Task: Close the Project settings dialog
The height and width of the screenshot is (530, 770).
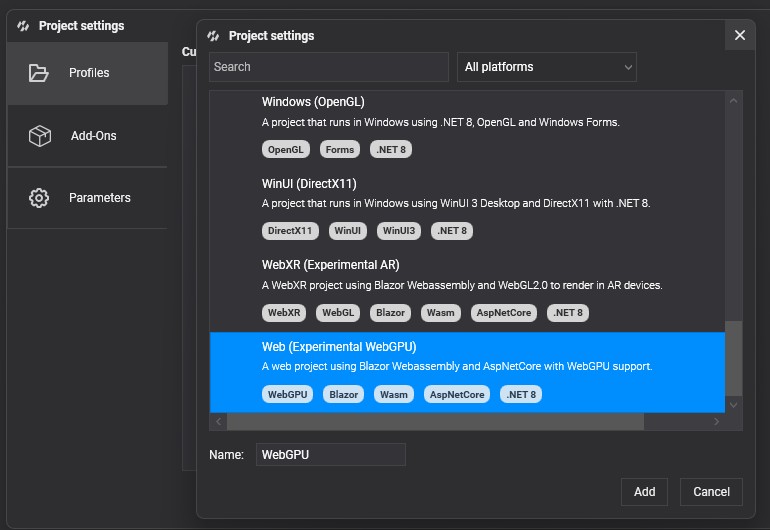Action: tap(740, 35)
